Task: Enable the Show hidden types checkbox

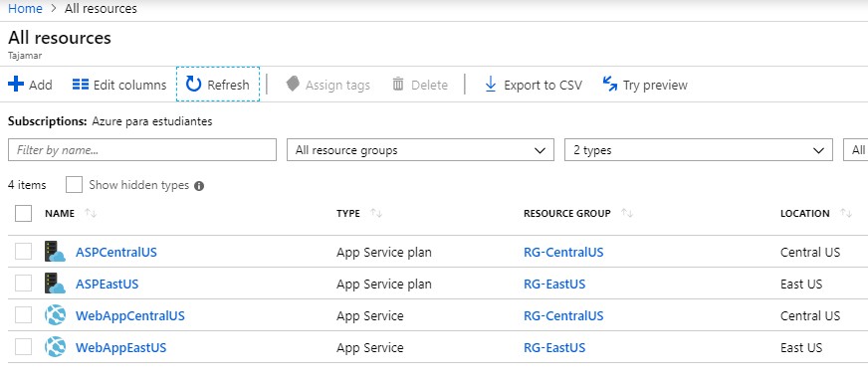Action: [74, 185]
